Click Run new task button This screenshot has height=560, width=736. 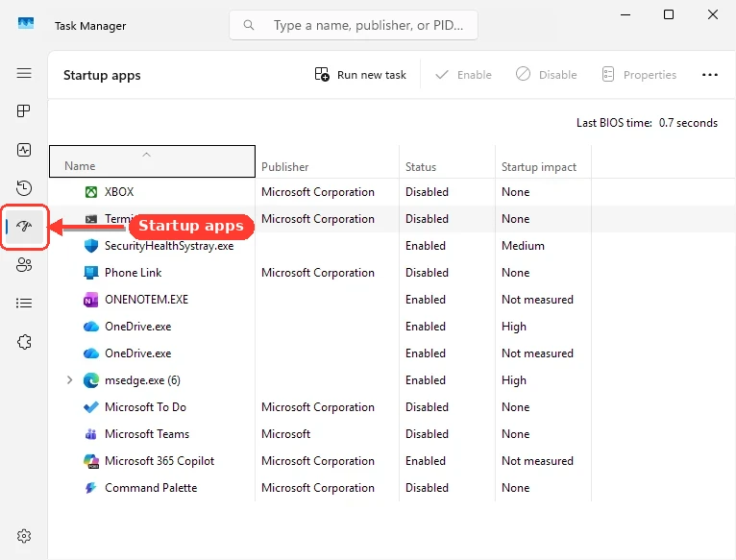(x=360, y=75)
